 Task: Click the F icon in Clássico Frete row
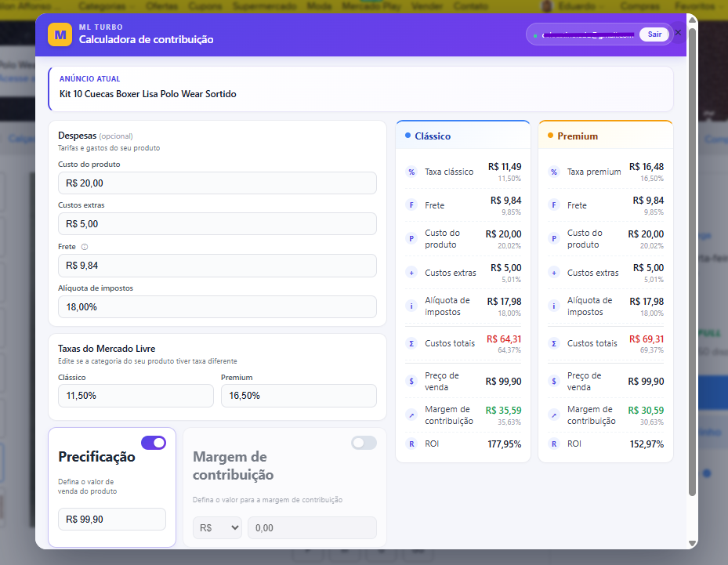411,205
